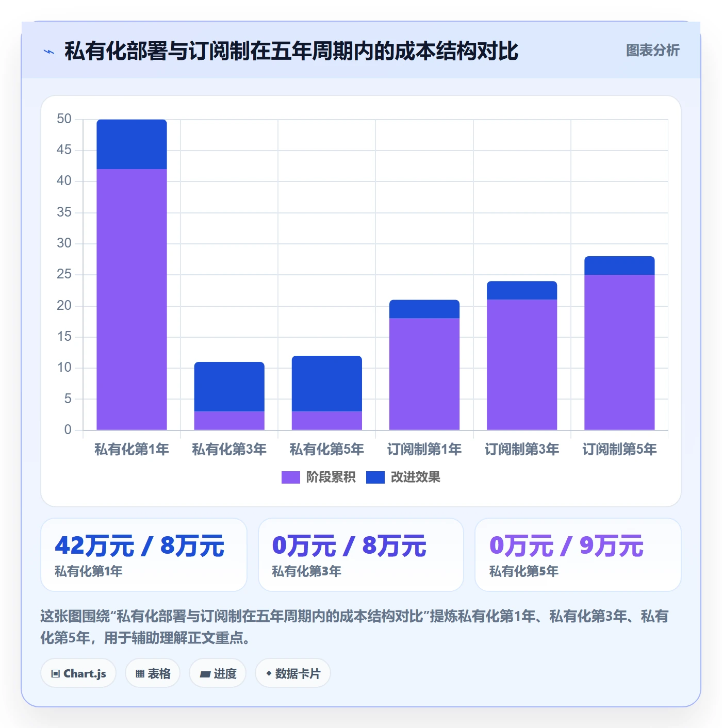Select the 数据卡片 tag
This screenshot has height=728, width=722.
click(293, 673)
